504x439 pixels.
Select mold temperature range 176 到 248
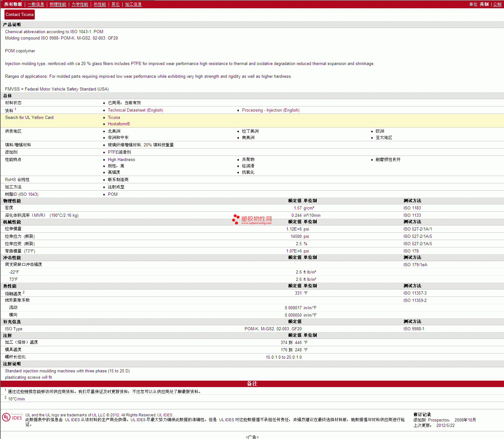[291, 350]
